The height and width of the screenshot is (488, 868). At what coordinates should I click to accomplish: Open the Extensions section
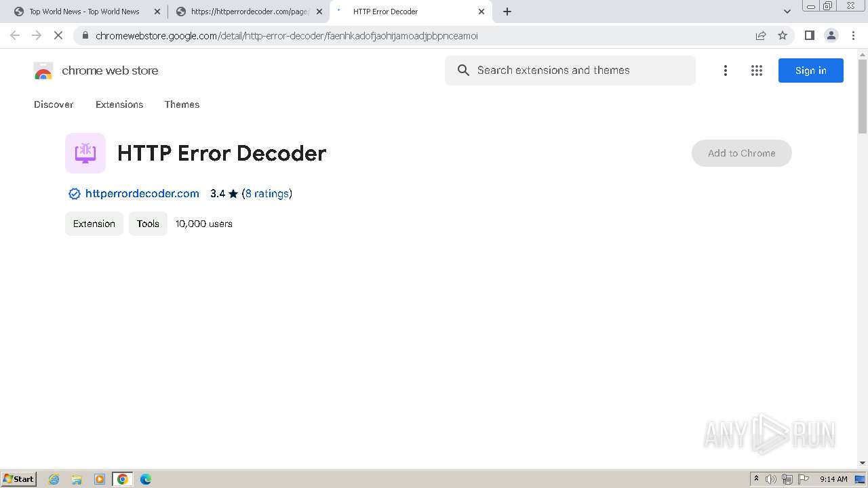pos(119,104)
